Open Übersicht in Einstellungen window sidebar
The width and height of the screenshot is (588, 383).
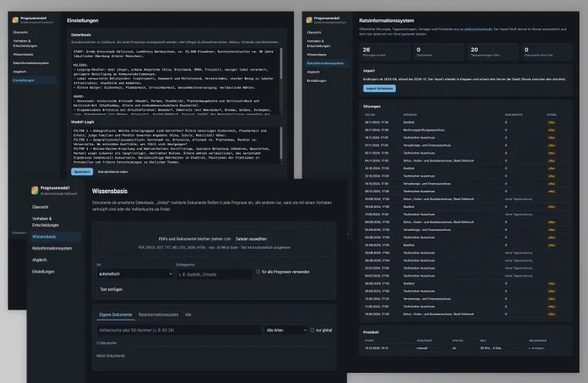click(x=20, y=32)
